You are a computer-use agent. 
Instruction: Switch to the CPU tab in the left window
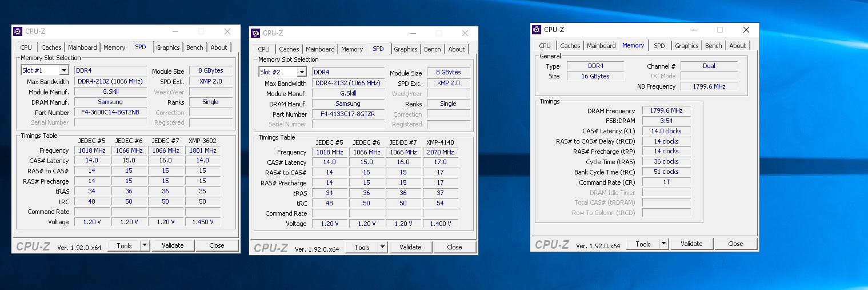(x=26, y=47)
